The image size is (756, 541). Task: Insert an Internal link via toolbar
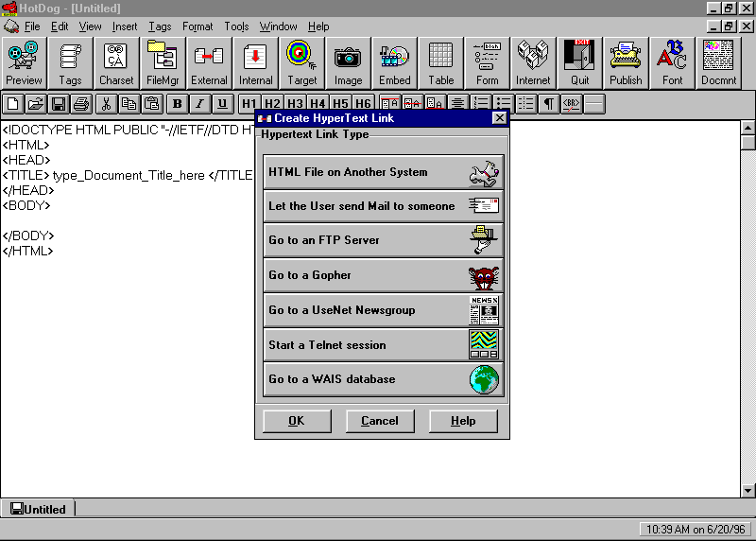click(255, 63)
